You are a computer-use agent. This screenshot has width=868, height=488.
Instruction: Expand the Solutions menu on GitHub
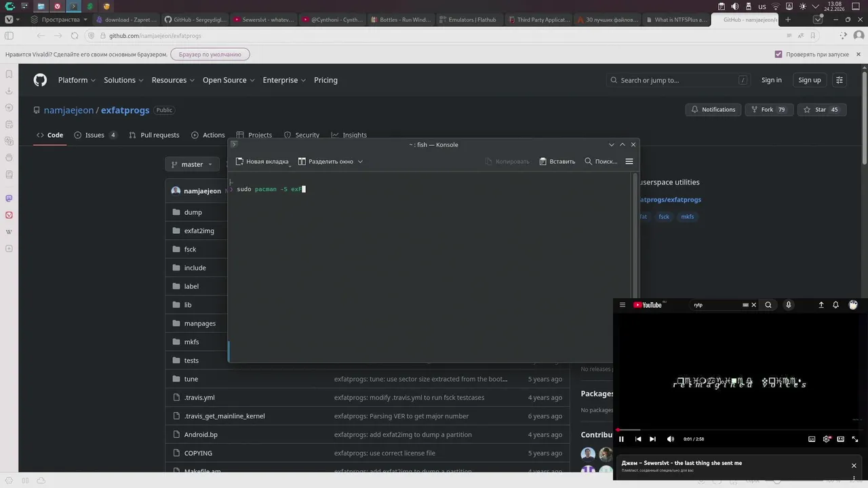click(x=123, y=80)
